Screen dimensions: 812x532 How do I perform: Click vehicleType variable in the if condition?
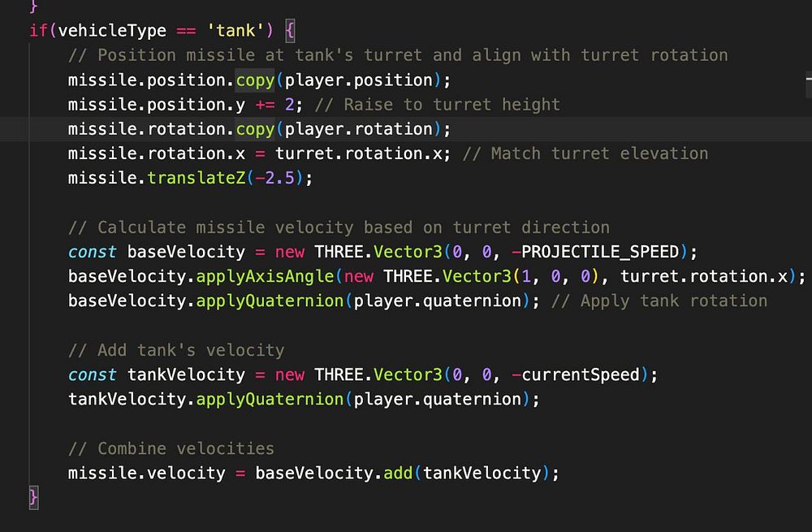[112, 31]
